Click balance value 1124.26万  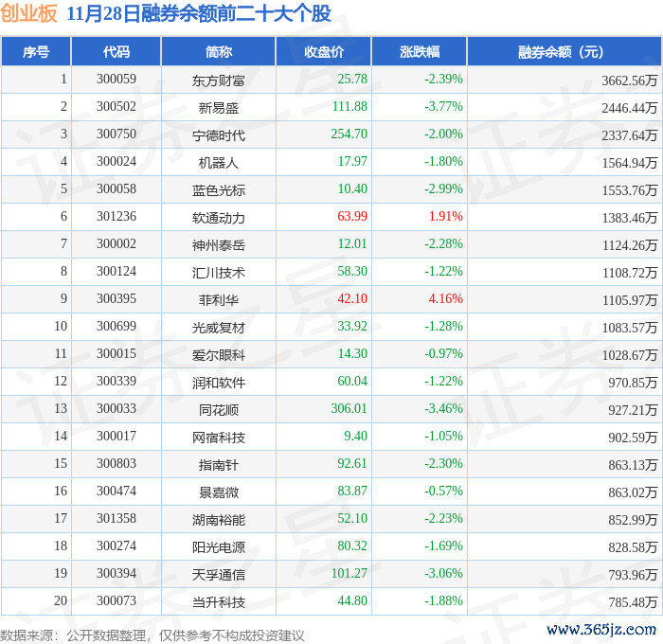tap(629, 245)
